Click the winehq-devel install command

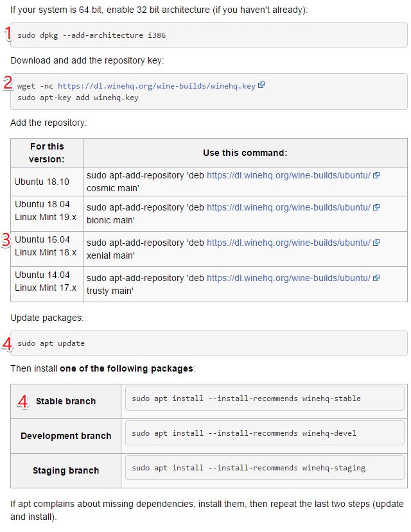(244, 433)
